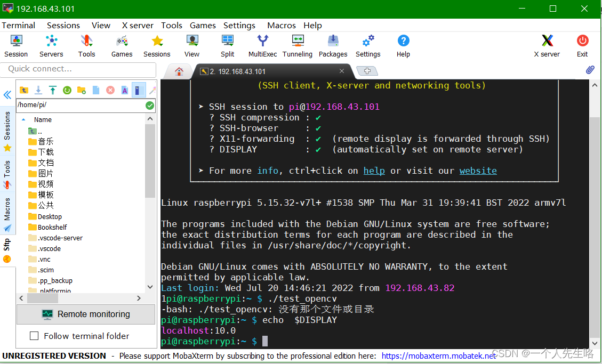This screenshot has height=364, width=602.
Task: Open the Macros menu
Action: [x=281, y=25]
